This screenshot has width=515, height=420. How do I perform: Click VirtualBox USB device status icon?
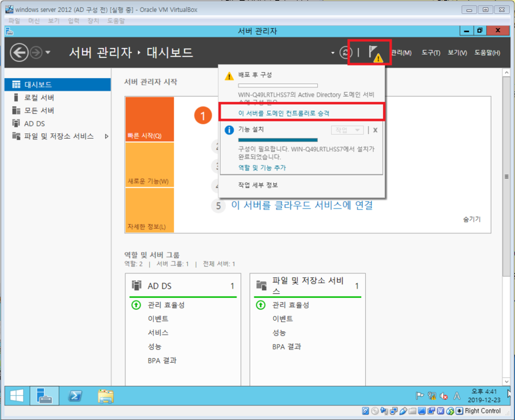click(403, 411)
